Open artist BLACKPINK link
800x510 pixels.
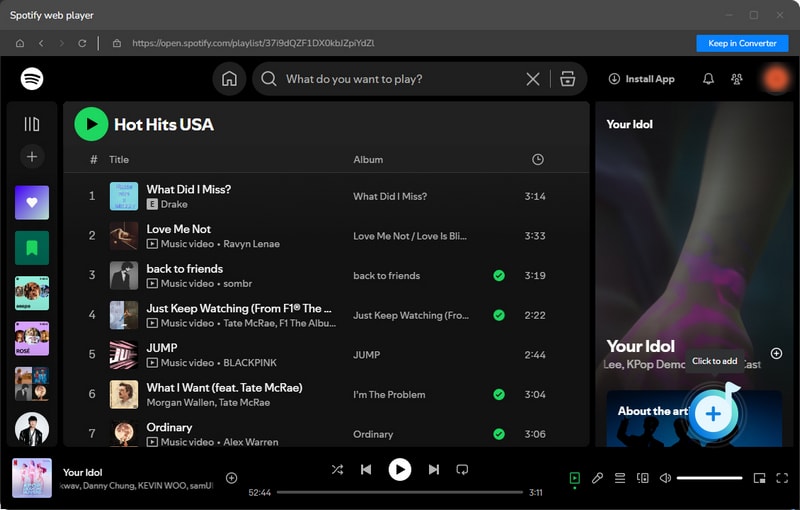pos(250,363)
